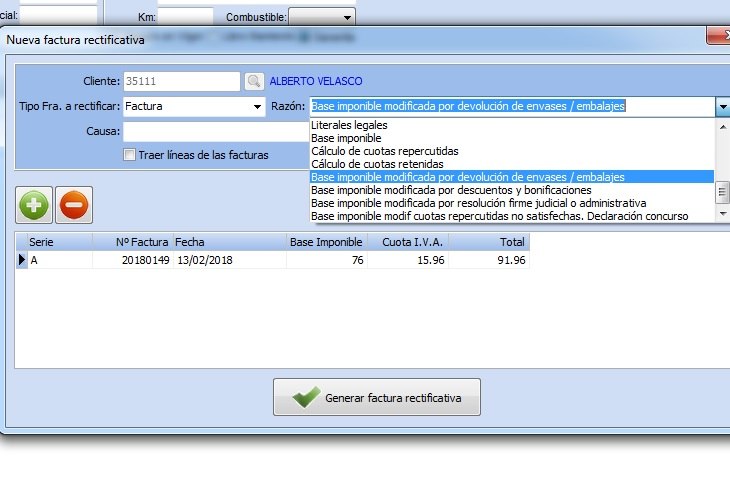Click the scroll down arrow of Razón list
730x487 pixels.
(x=723, y=213)
